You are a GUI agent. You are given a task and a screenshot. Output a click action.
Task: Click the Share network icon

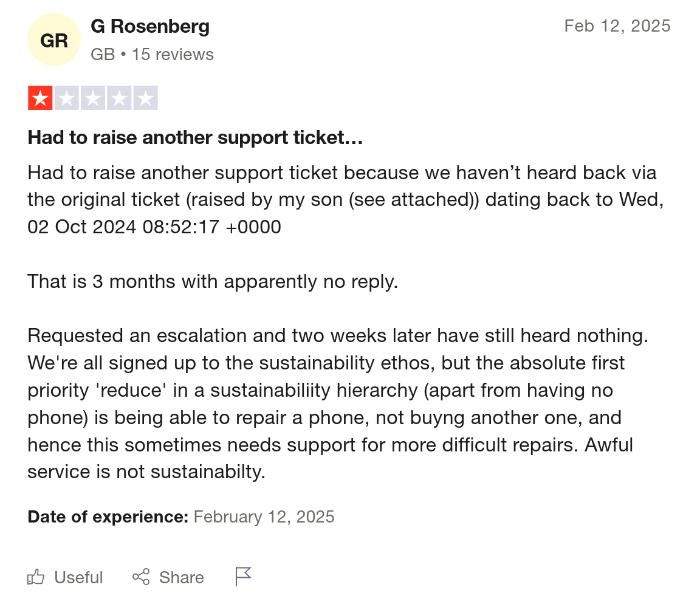141,577
